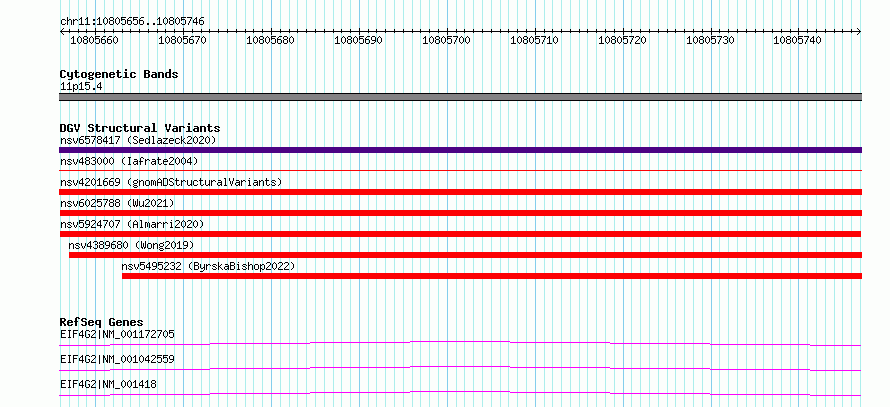Open transcript EIF4G2|NM_001042559 label
Viewport: 890px width, 407px height.
117,359
